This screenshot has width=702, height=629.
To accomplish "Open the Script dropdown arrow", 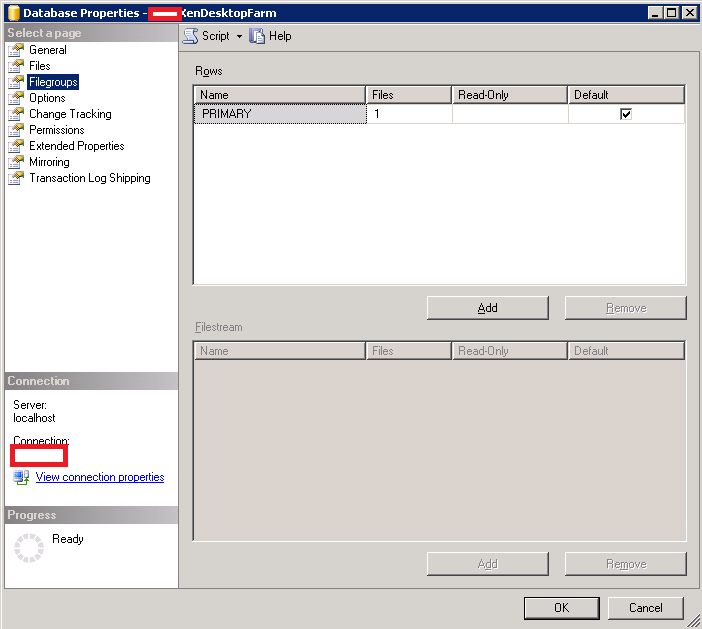I will pyautogui.click(x=240, y=36).
